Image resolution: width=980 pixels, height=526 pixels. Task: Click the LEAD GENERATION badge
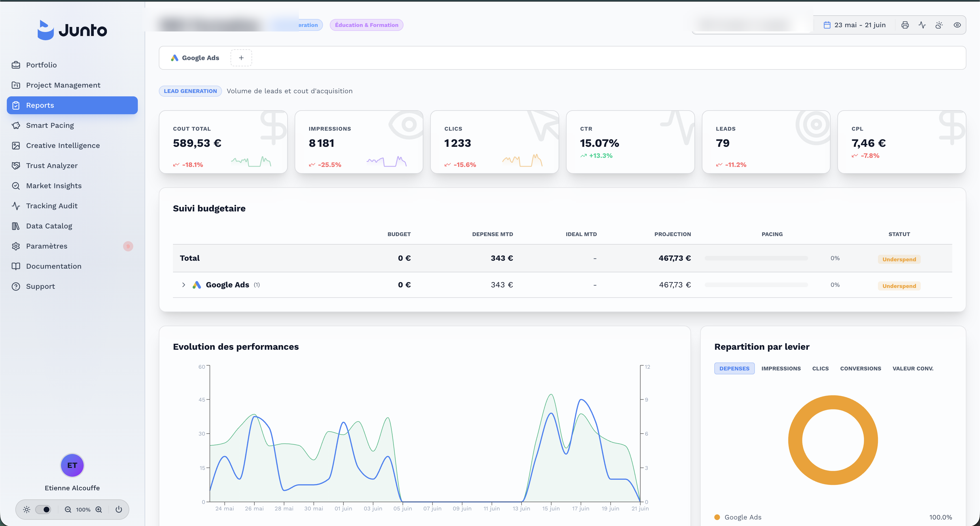(x=190, y=91)
